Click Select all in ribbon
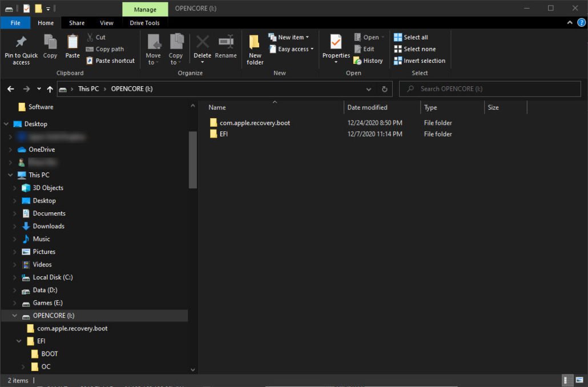The image size is (588, 387). (x=411, y=37)
